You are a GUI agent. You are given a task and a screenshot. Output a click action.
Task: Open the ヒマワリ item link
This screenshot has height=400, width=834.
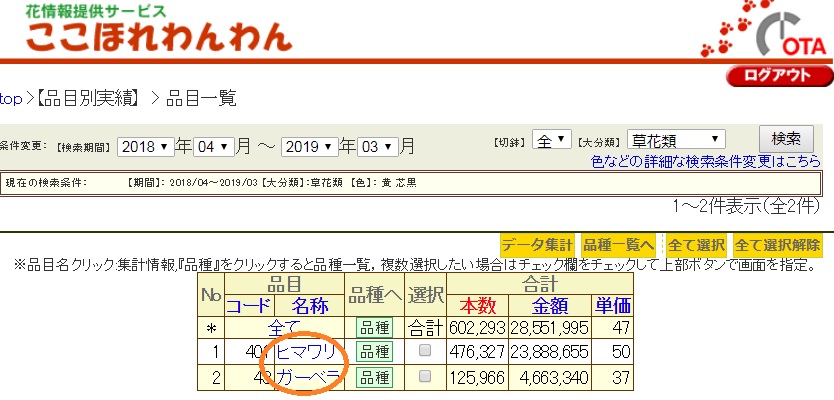pos(306,352)
